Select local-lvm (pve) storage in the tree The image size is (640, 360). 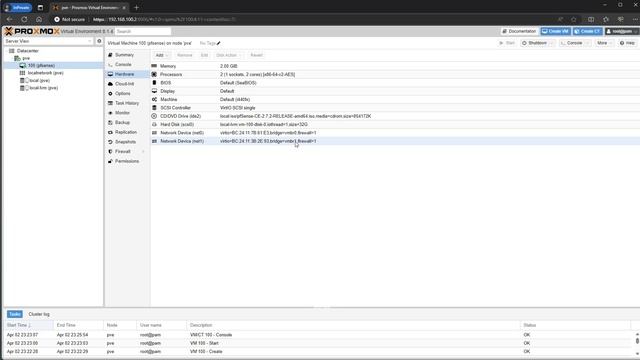click(43, 88)
